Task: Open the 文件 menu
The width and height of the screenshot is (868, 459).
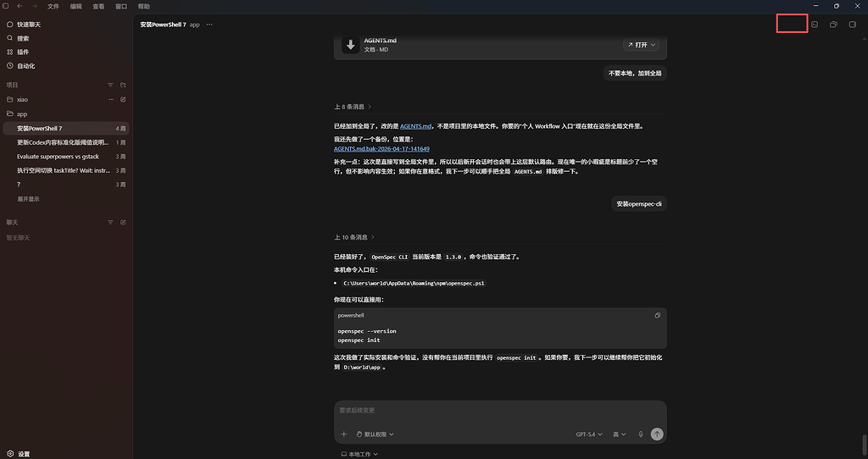Action: pos(53,7)
